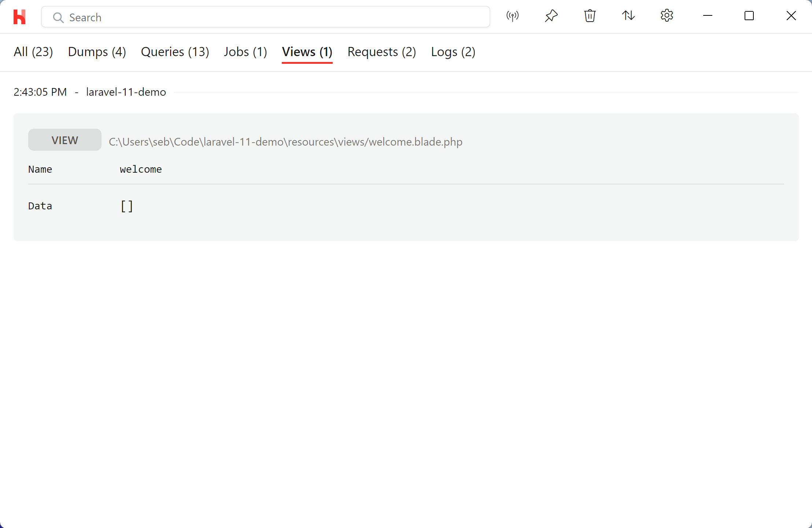Select the Jobs (1) tab

pyautogui.click(x=245, y=52)
